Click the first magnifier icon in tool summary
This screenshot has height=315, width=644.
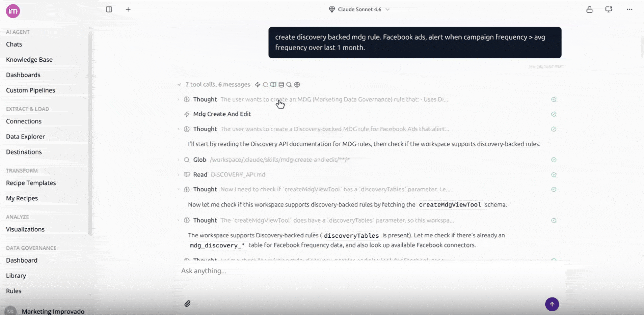click(266, 85)
